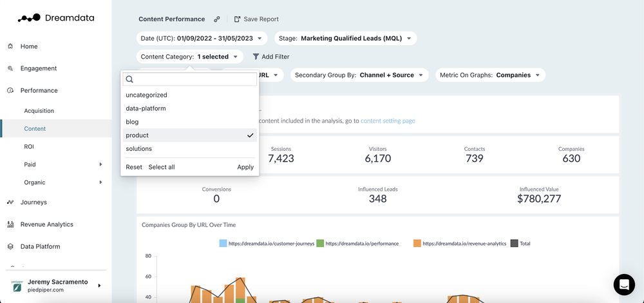Click the magnifier icon in dropdown search
The width and height of the screenshot is (644, 303).
click(129, 79)
